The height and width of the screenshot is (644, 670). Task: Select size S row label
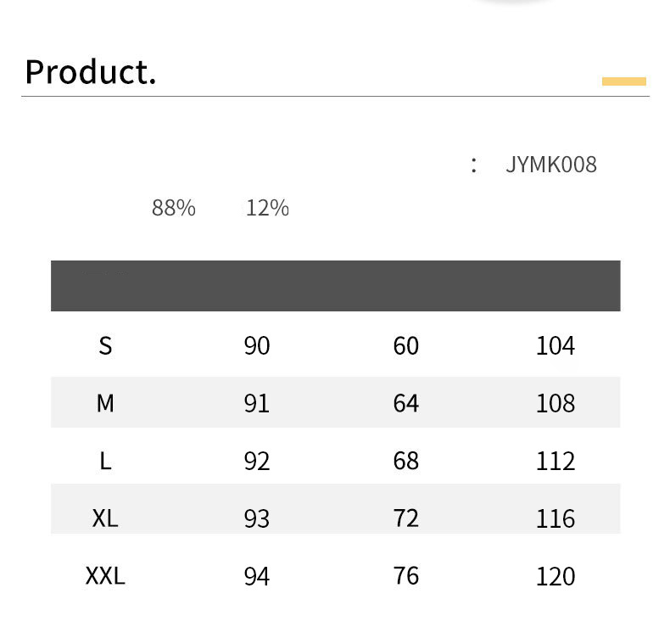(x=105, y=346)
